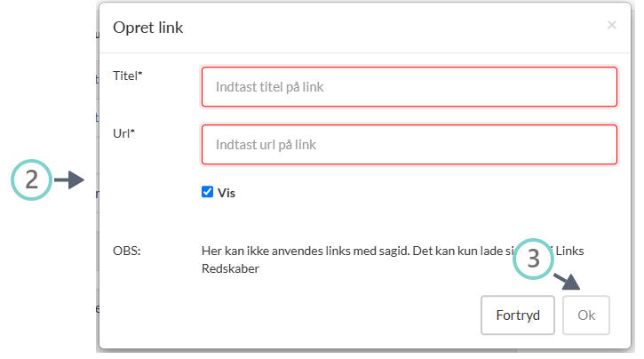Click the Titel input field

[x=409, y=87]
